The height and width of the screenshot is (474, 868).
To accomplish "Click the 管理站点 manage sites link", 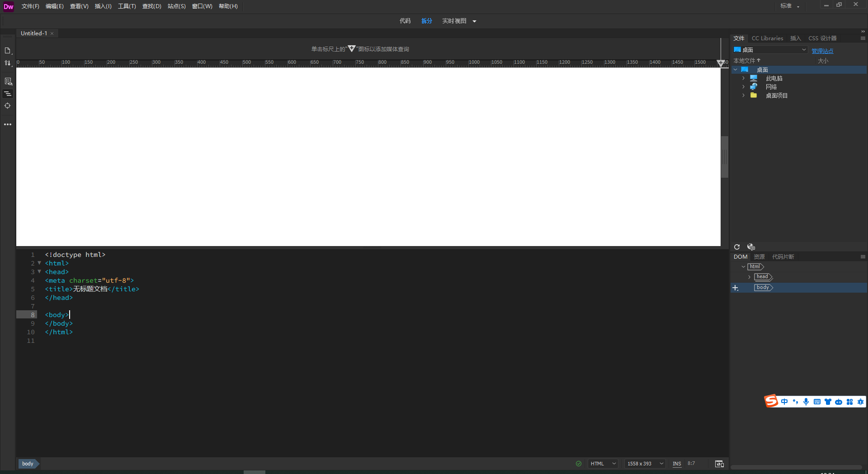I will point(822,51).
